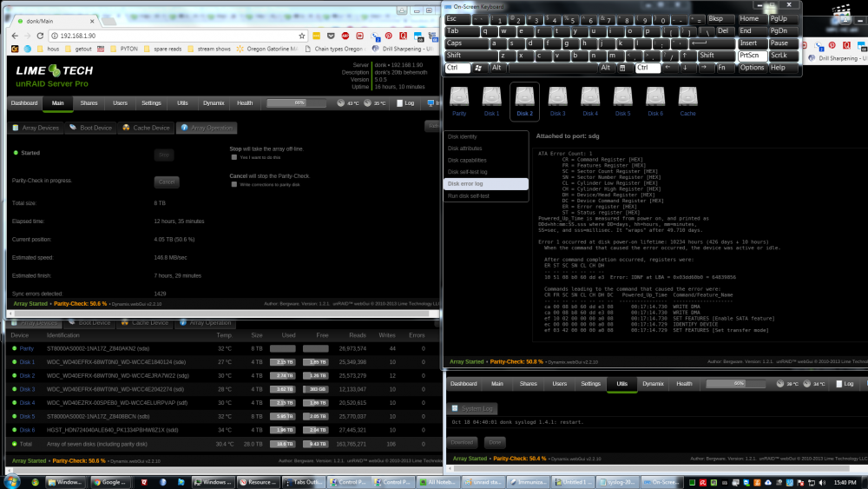Click the Stop array button

164,155
